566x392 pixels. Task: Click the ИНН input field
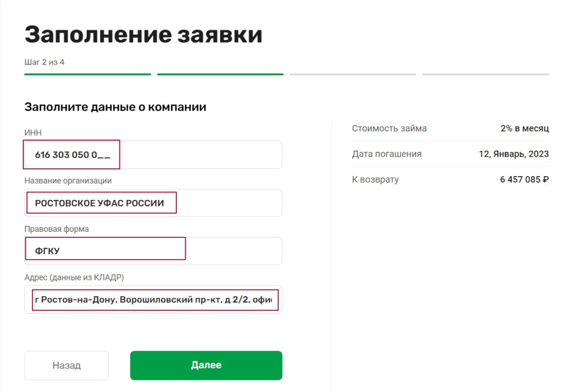pyautogui.click(x=153, y=155)
